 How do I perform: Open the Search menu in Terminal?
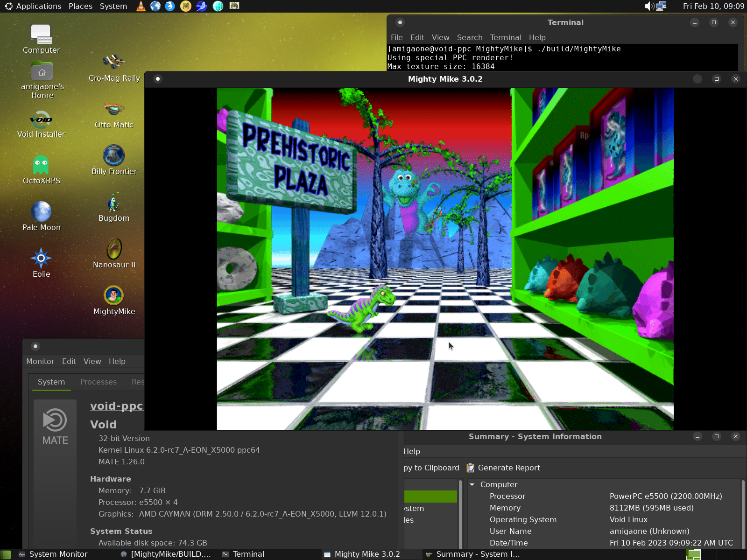[x=469, y=37]
